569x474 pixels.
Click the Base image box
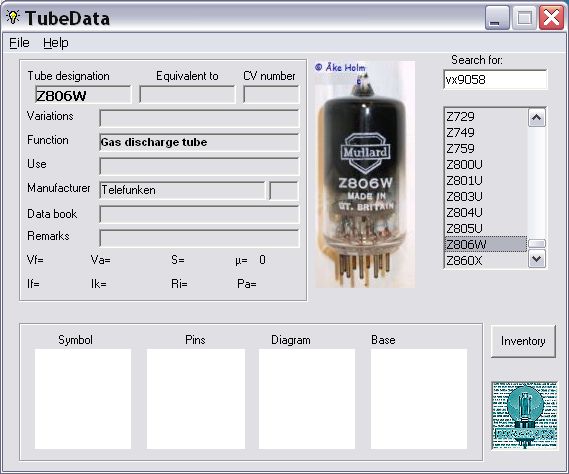point(419,399)
